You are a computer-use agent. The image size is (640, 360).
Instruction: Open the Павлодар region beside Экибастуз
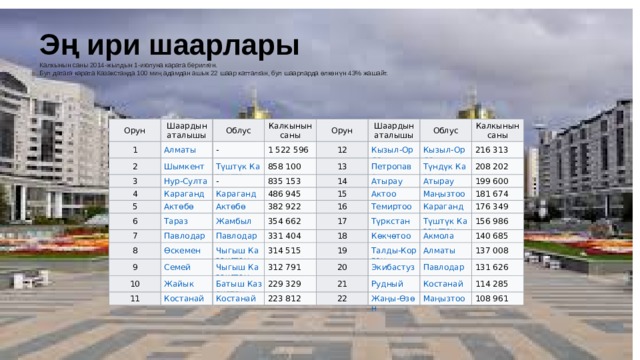coord(444,267)
